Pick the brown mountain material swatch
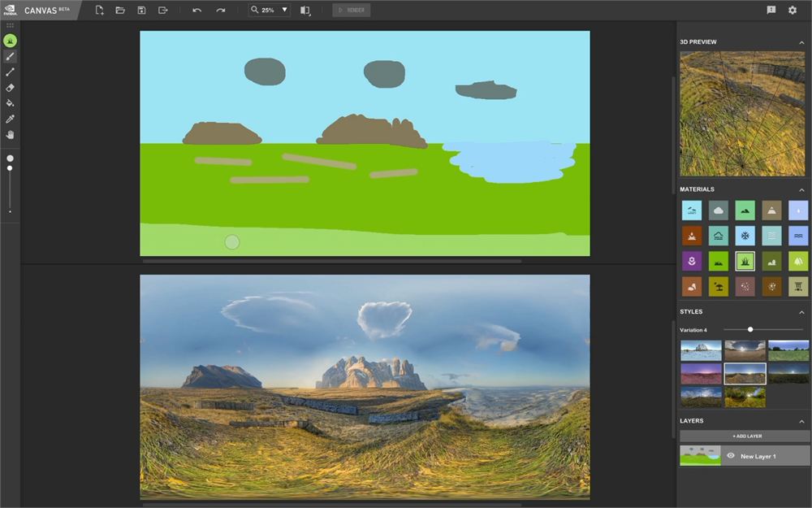Screen dimensions: 812x508 coord(771,211)
